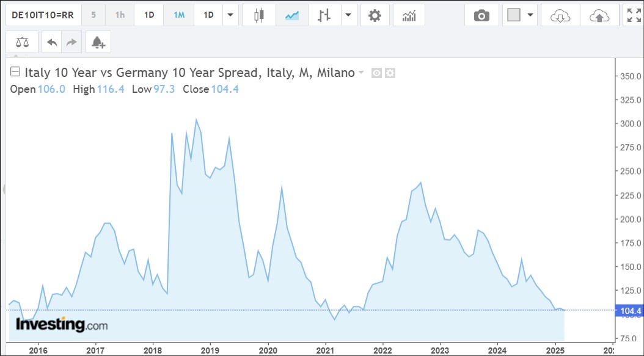Open chart properties gear icon

pyautogui.click(x=375, y=15)
